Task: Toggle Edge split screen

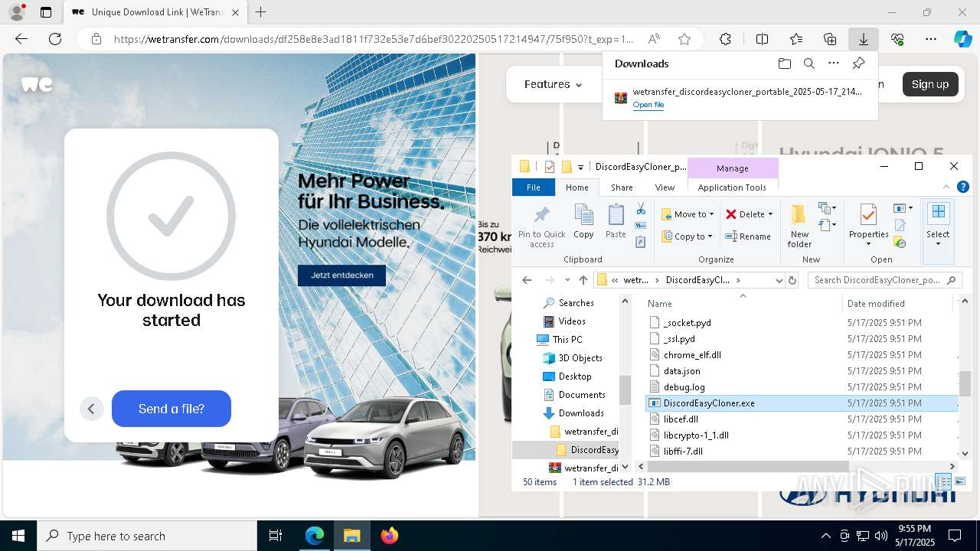Action: point(762,39)
